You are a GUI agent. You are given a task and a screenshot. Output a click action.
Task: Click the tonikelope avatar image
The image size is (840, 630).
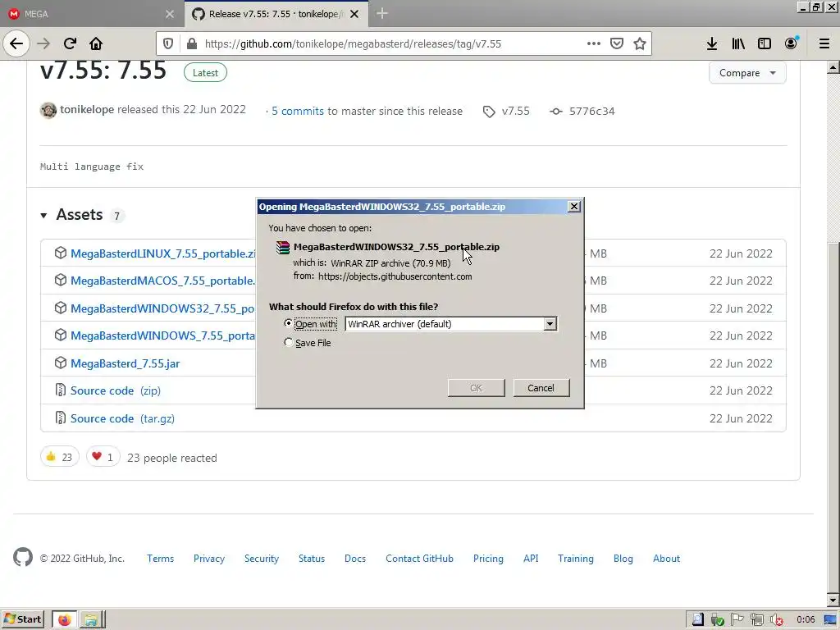(x=48, y=110)
